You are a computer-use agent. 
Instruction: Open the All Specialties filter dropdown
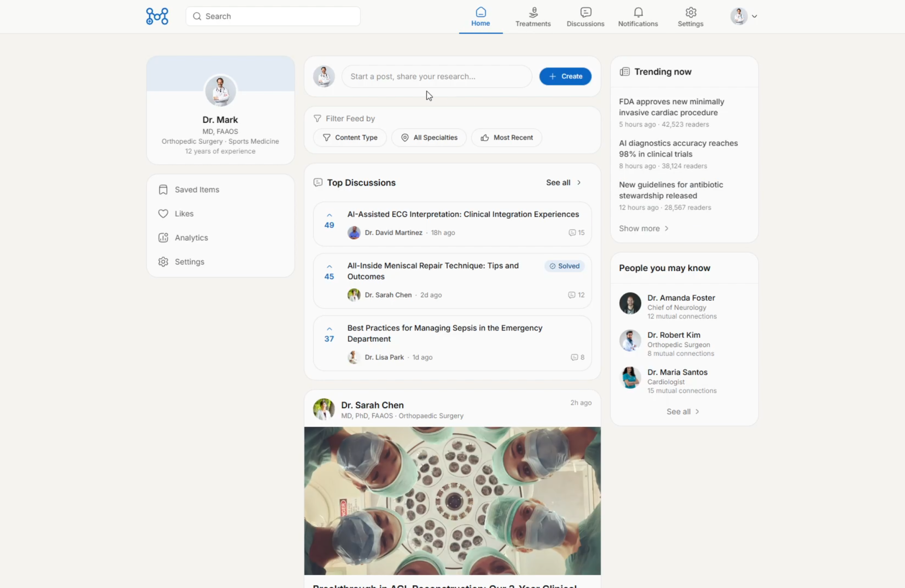pyautogui.click(x=429, y=137)
